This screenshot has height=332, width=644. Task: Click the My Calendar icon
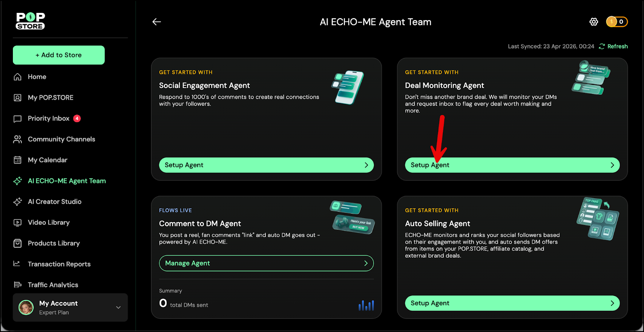point(17,160)
